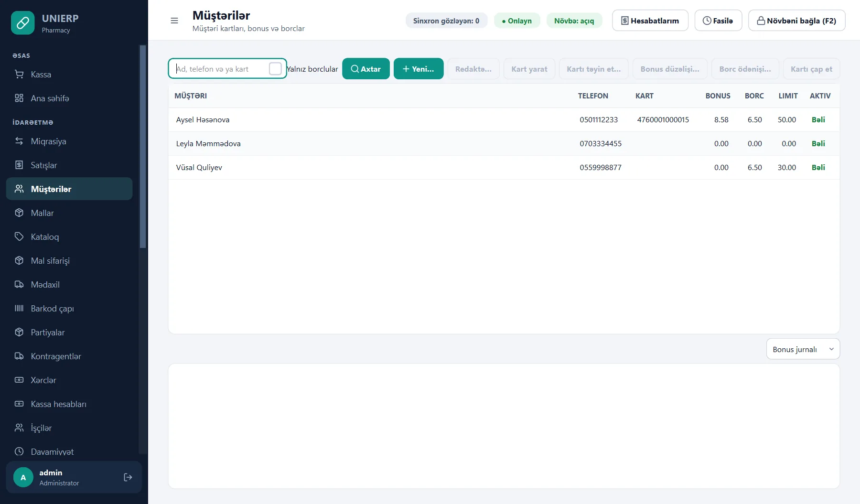The image size is (860, 504).
Task: Click card number 4760001000015
Action: (663, 119)
